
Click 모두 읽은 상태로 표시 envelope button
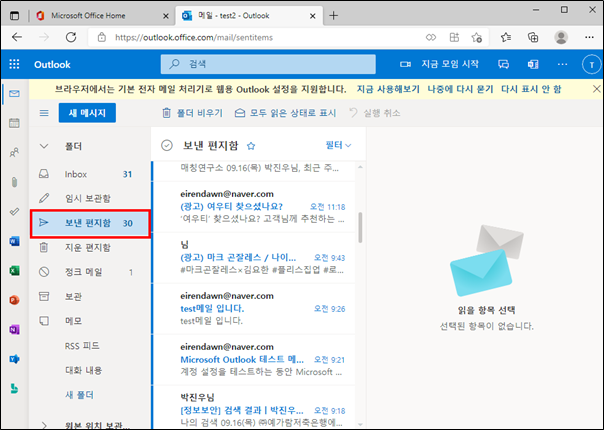click(x=285, y=113)
